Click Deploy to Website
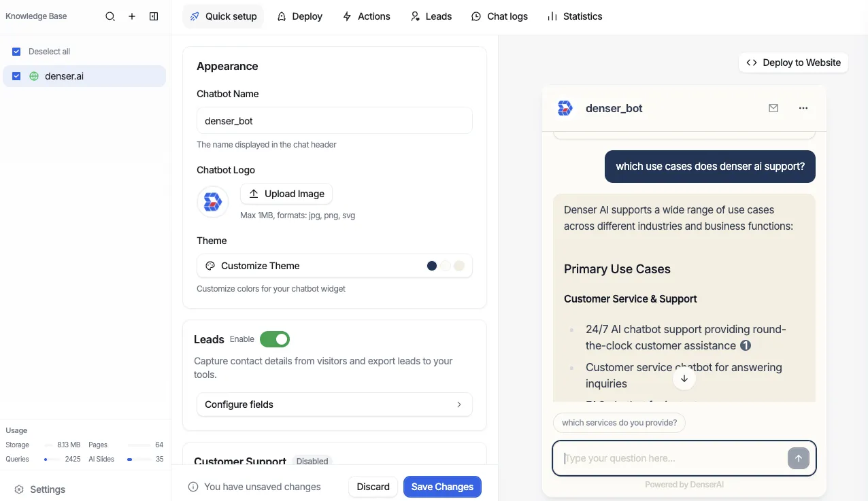The width and height of the screenshot is (868, 501). click(793, 62)
